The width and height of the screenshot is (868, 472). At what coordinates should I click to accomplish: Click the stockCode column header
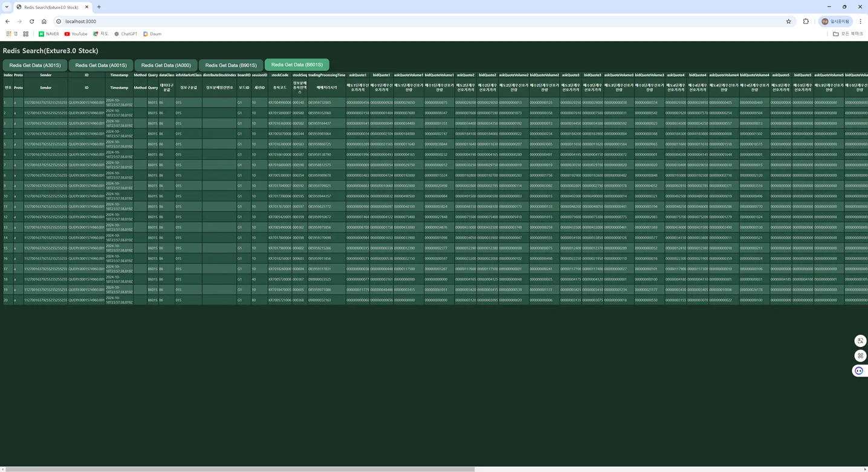point(280,75)
